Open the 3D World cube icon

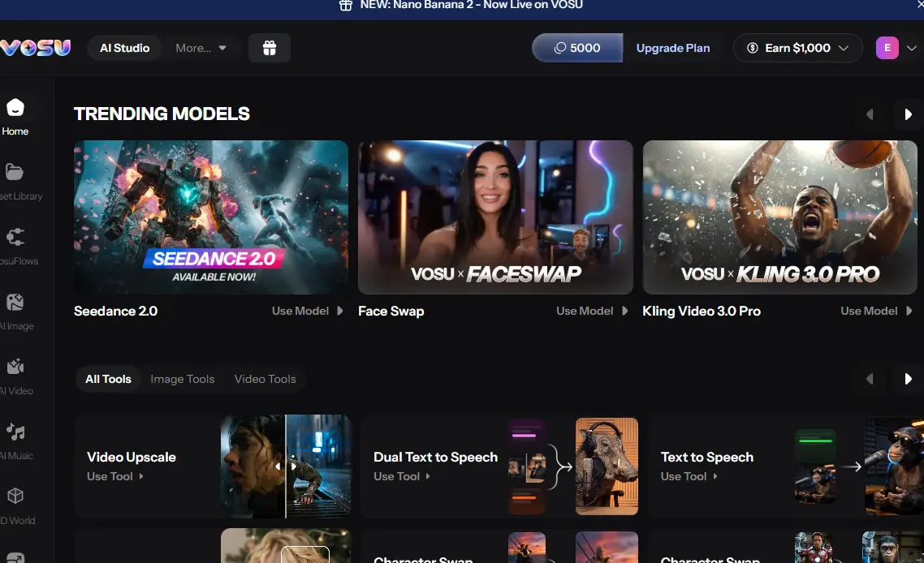click(15, 496)
